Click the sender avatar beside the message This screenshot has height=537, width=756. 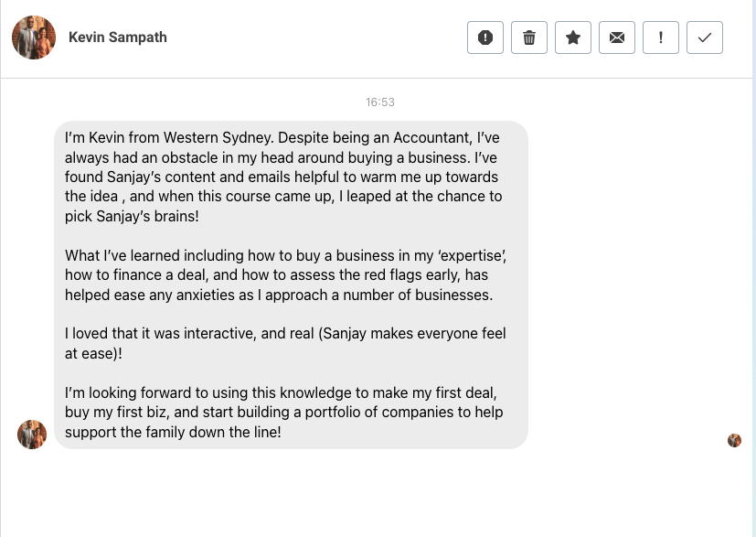tap(32, 435)
